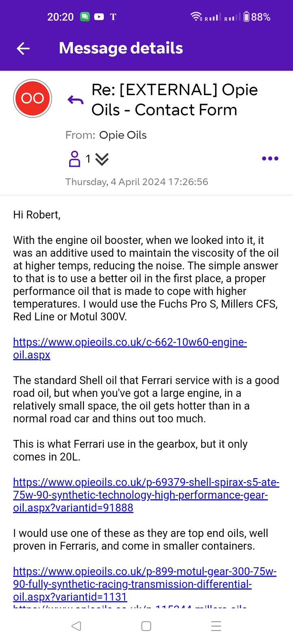Tap the recipients person icon
The width and height of the screenshot is (293, 644).
[x=75, y=159]
